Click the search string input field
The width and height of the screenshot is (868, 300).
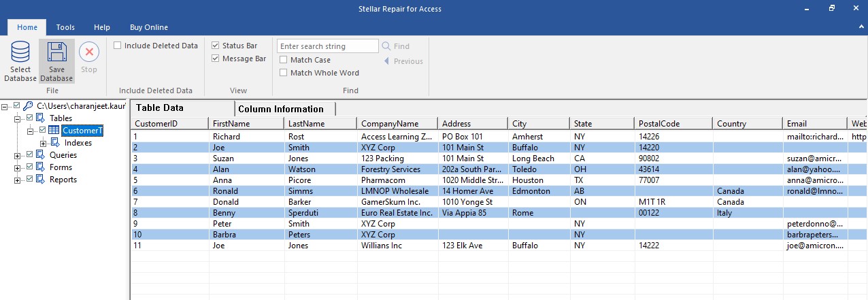pos(328,46)
